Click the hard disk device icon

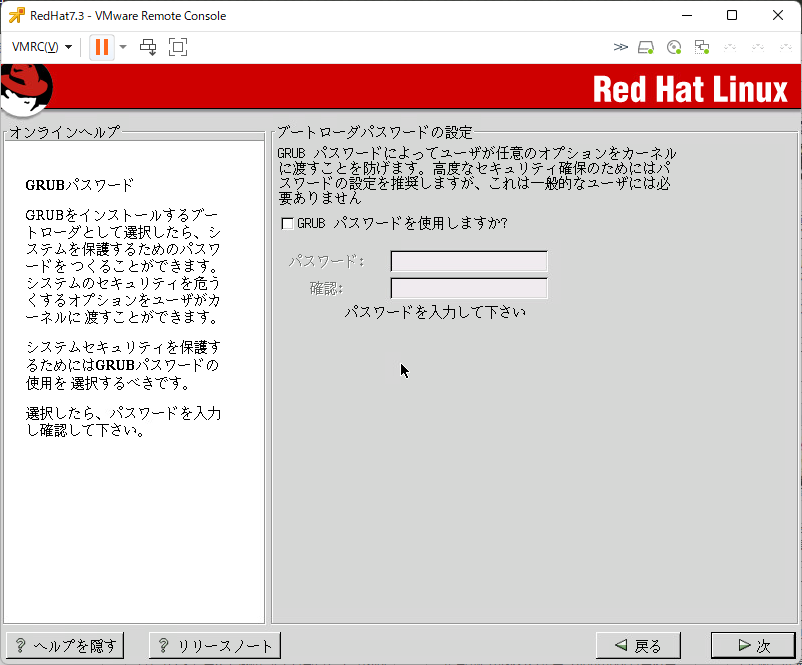[x=646, y=48]
